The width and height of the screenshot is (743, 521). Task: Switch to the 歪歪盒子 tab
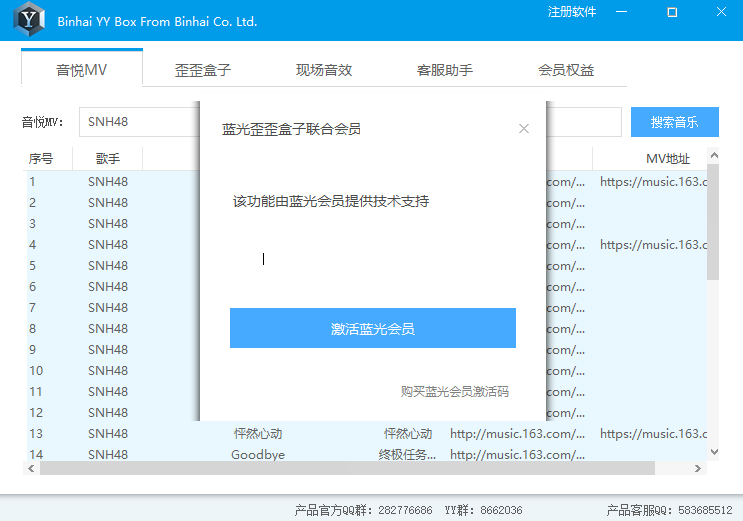coord(203,70)
